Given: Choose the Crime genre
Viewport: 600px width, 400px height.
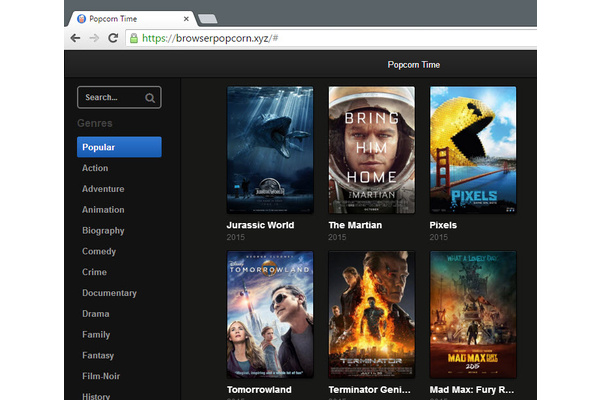Looking at the screenshot, I should pyautogui.click(x=94, y=272).
